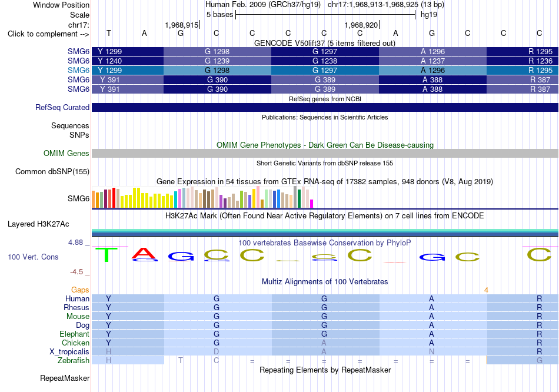Click the hg19 label beside scale bar
Viewport: 559px width, 392px height.
pyautogui.click(x=429, y=15)
